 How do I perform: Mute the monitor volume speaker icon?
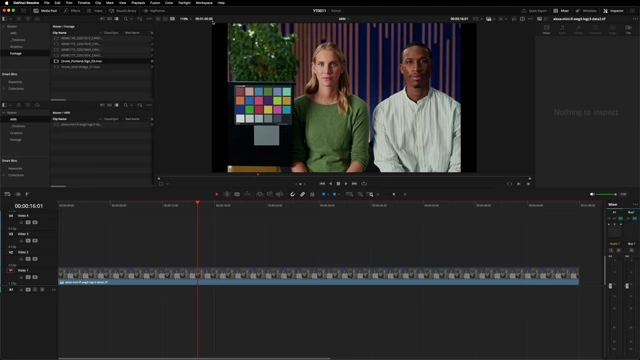point(592,194)
